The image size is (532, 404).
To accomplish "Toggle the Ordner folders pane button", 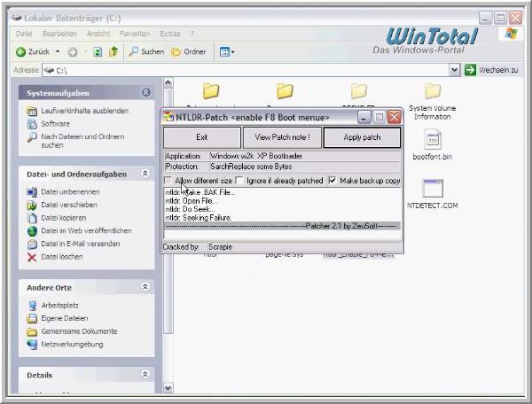I will point(189,52).
